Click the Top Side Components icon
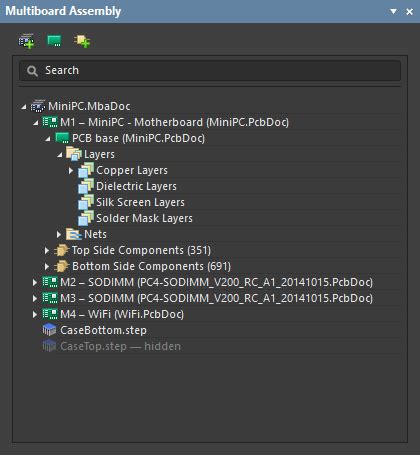The height and width of the screenshot is (455, 420). [x=62, y=250]
